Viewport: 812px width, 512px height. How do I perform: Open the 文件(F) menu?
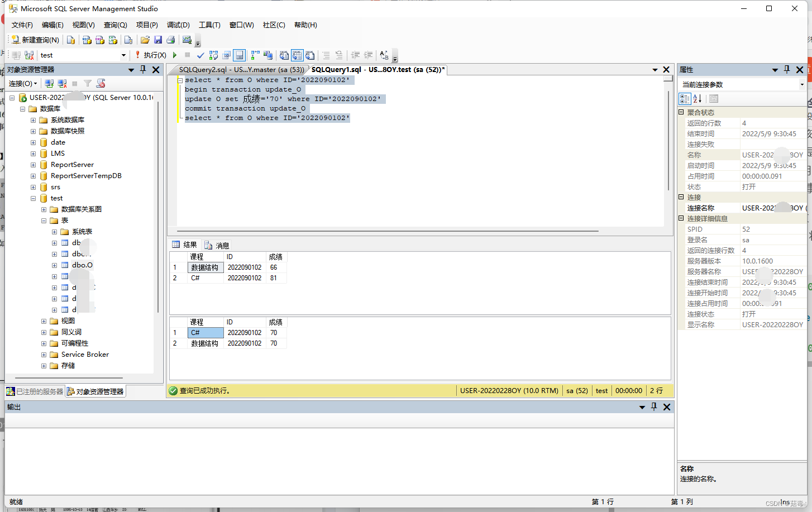[x=22, y=25]
